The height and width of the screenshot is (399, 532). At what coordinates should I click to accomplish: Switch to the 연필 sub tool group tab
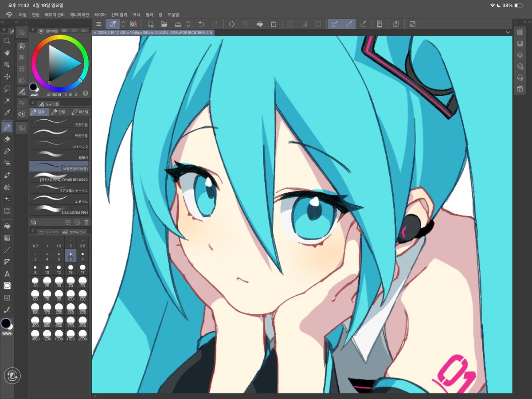(x=59, y=112)
